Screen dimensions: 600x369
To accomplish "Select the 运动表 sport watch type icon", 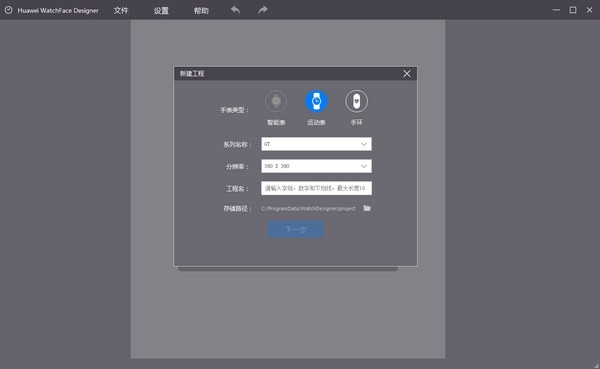I will [x=316, y=101].
